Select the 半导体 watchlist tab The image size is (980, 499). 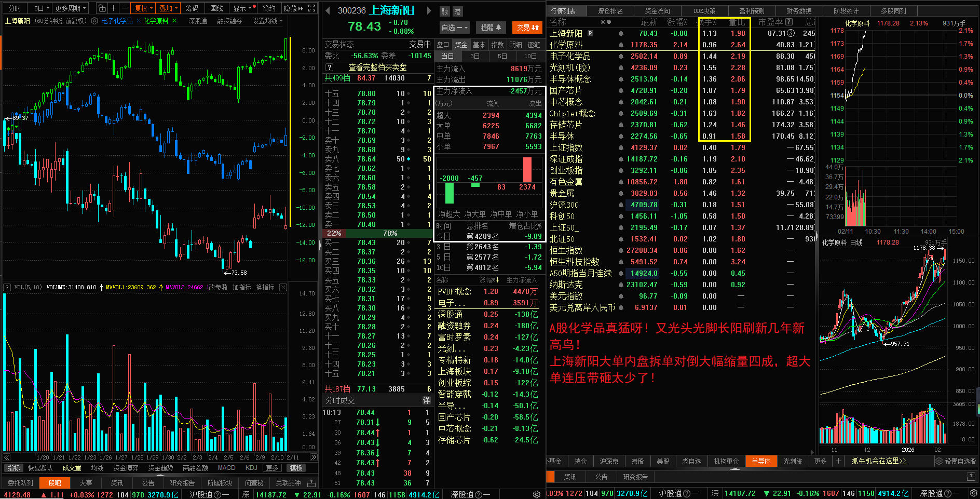[761, 461]
